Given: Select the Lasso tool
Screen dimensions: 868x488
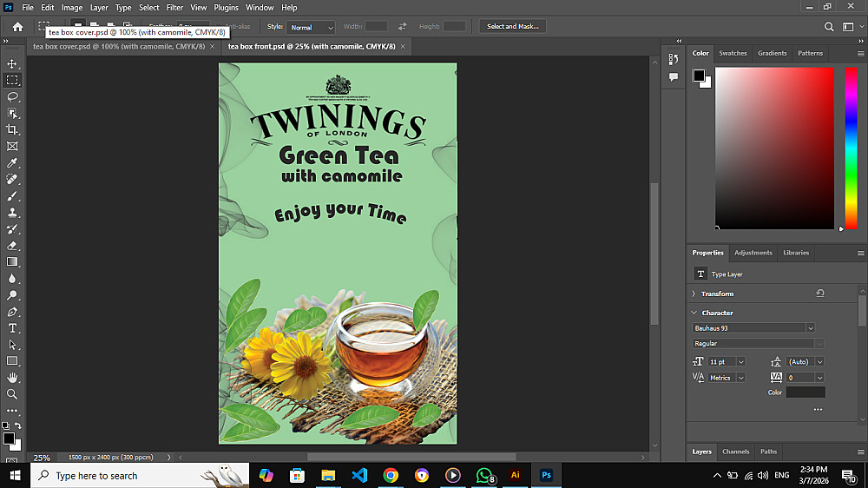Looking at the screenshot, I should tap(12, 97).
